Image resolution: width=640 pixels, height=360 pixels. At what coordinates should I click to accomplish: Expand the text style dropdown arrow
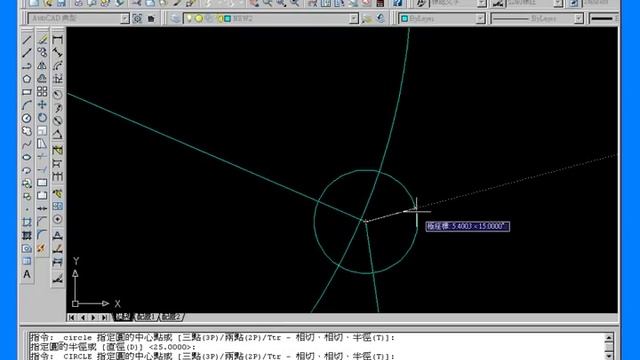pyautogui.click(x=482, y=3)
